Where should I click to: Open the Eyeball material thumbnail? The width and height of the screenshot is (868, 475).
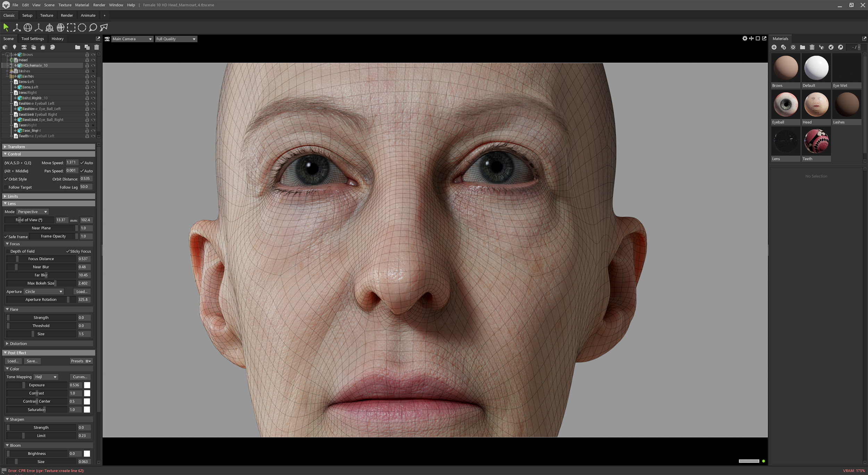tap(785, 104)
